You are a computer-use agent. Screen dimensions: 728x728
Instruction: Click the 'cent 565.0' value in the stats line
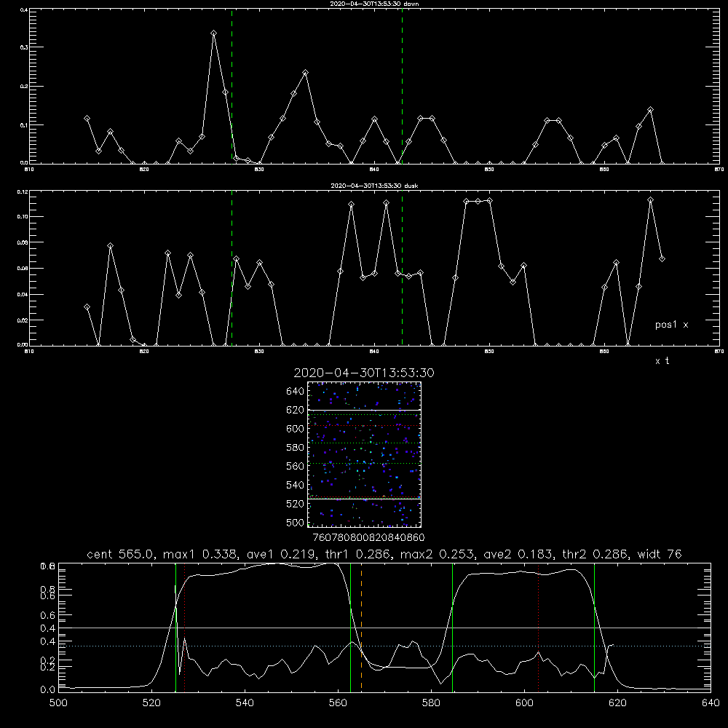(120, 554)
